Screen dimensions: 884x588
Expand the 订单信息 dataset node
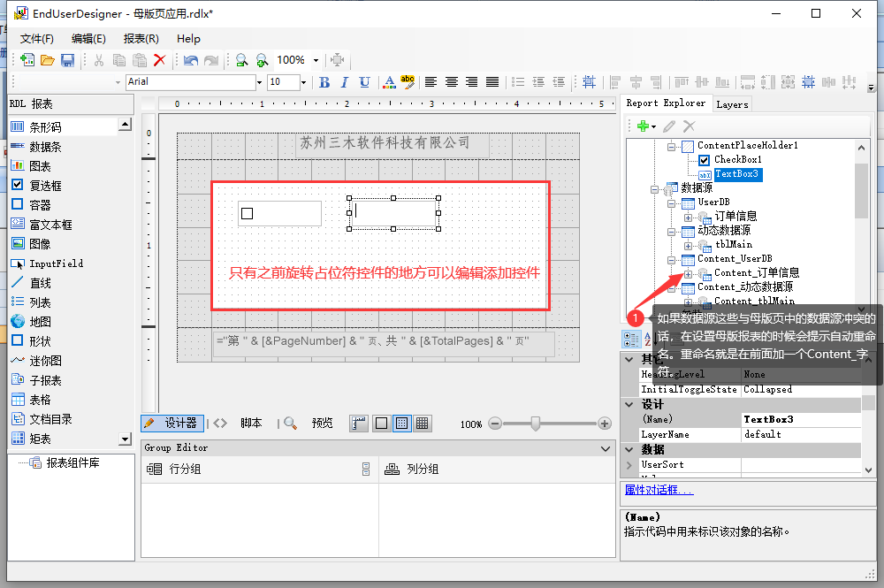[688, 218]
